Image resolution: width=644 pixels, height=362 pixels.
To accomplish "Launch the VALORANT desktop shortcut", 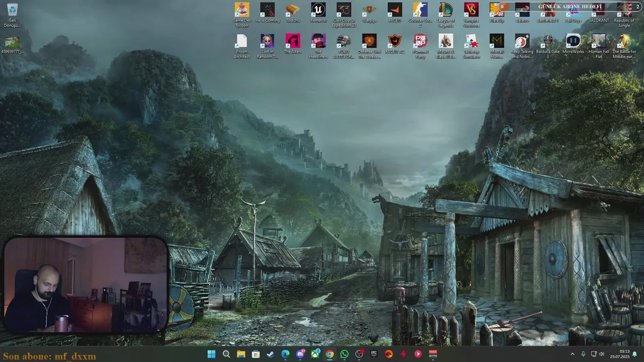I will click(x=599, y=13).
